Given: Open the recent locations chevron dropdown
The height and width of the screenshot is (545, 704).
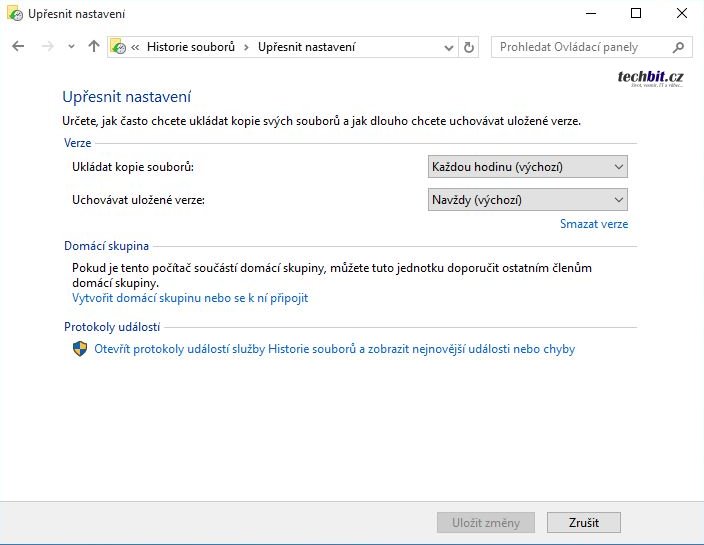Looking at the screenshot, I should tap(71, 47).
